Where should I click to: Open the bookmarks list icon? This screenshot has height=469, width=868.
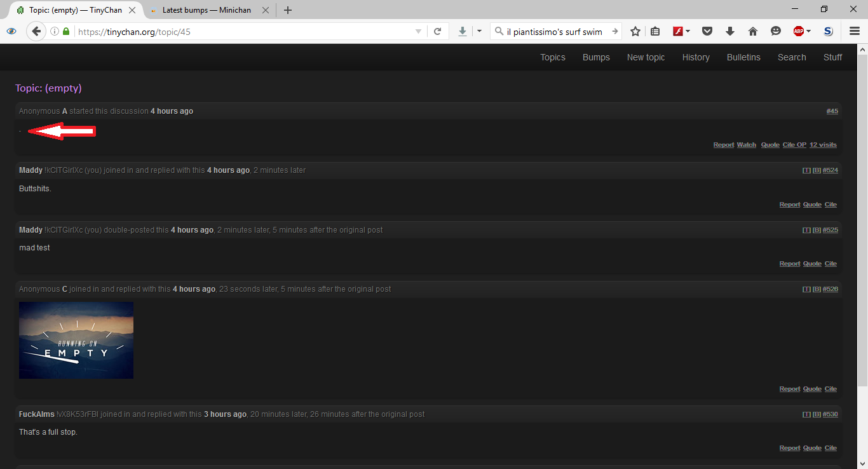654,31
